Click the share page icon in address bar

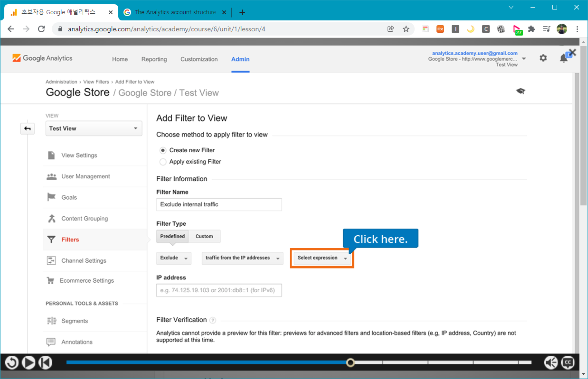click(x=391, y=29)
